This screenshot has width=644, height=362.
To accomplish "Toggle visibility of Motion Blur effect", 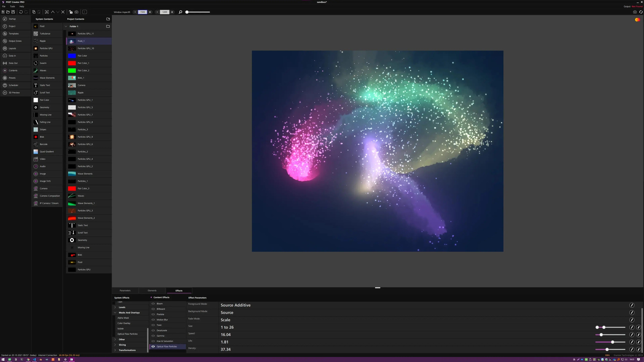I will pos(153,320).
